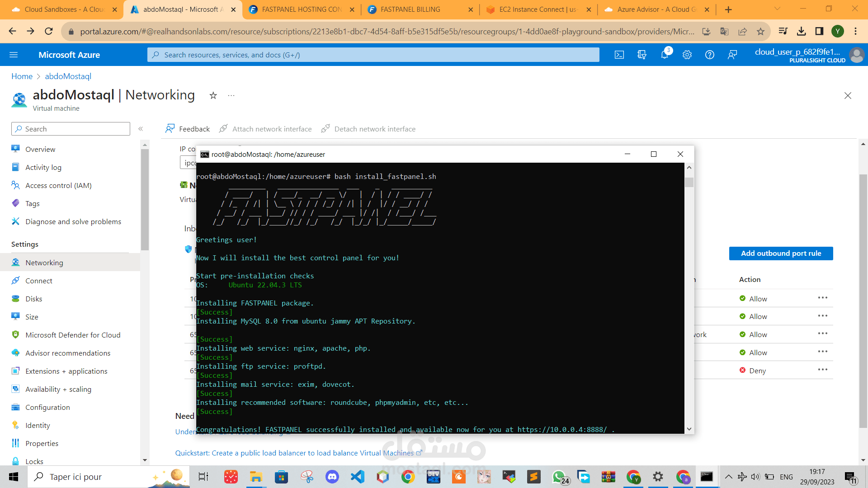Viewport: 868px width, 488px height.
Task: Open portal settings gear icon
Action: click(687, 55)
